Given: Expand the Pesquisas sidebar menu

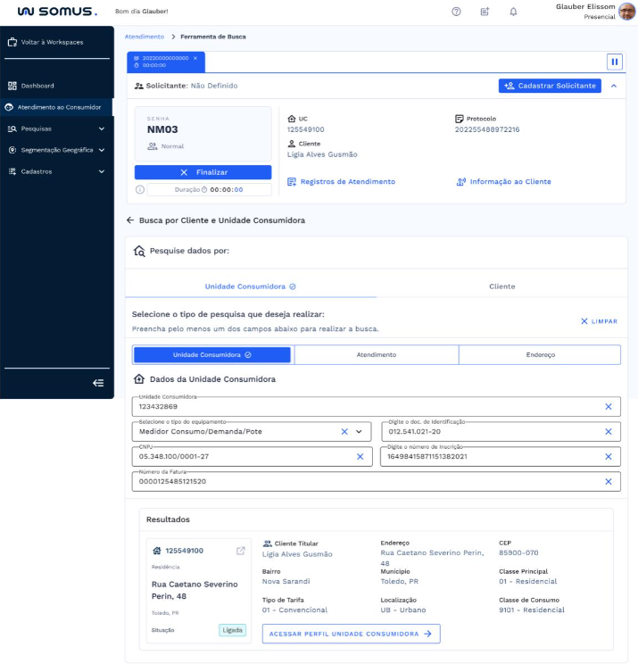Looking at the screenshot, I should point(101,129).
